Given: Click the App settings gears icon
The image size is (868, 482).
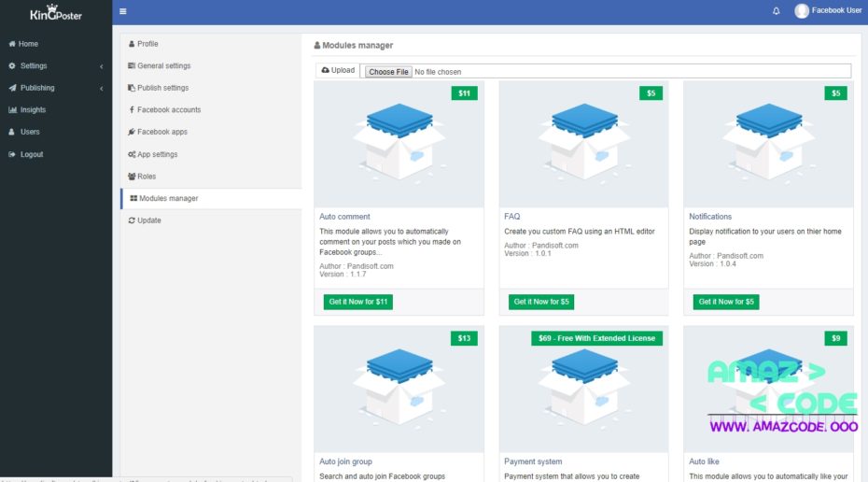Looking at the screenshot, I should pyautogui.click(x=132, y=154).
